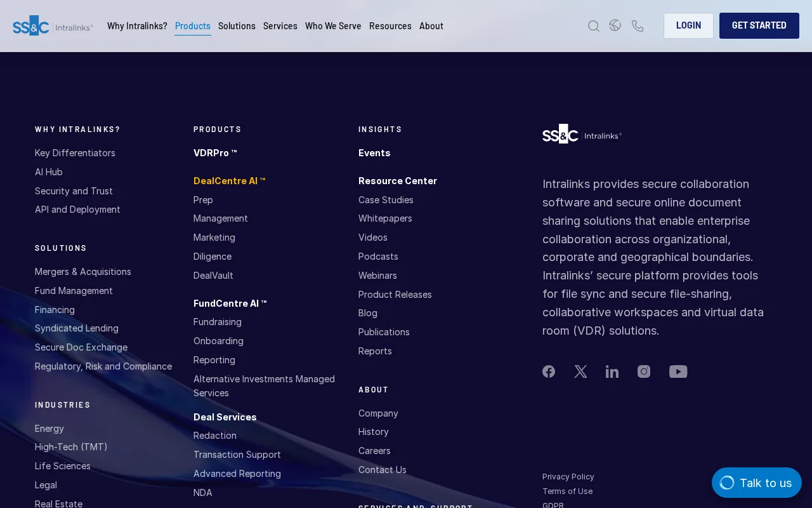Image resolution: width=812 pixels, height=508 pixels.
Task: Open Secure Doc Exchange link
Action: tap(81, 347)
